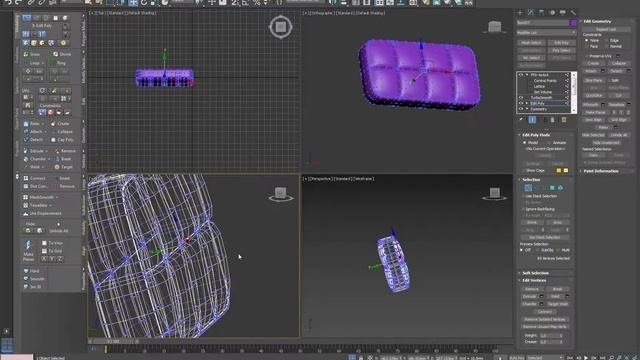
Task: Open the Motion tab in the command panel
Action: [x=552, y=13]
